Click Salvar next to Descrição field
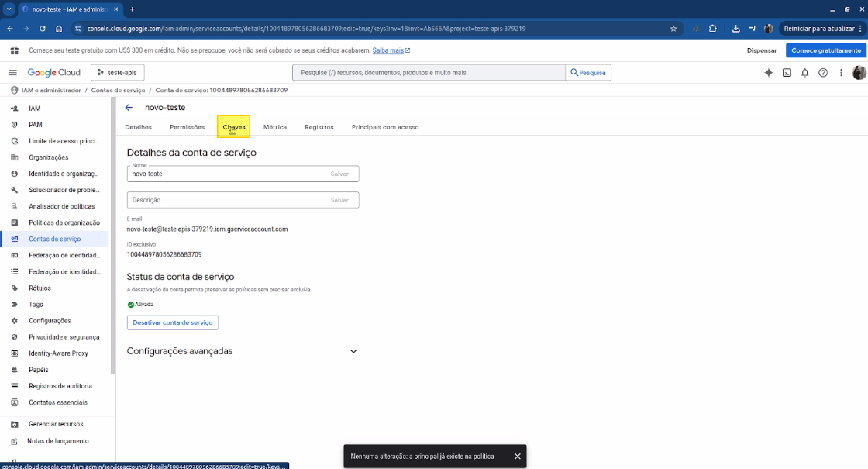 pos(340,200)
